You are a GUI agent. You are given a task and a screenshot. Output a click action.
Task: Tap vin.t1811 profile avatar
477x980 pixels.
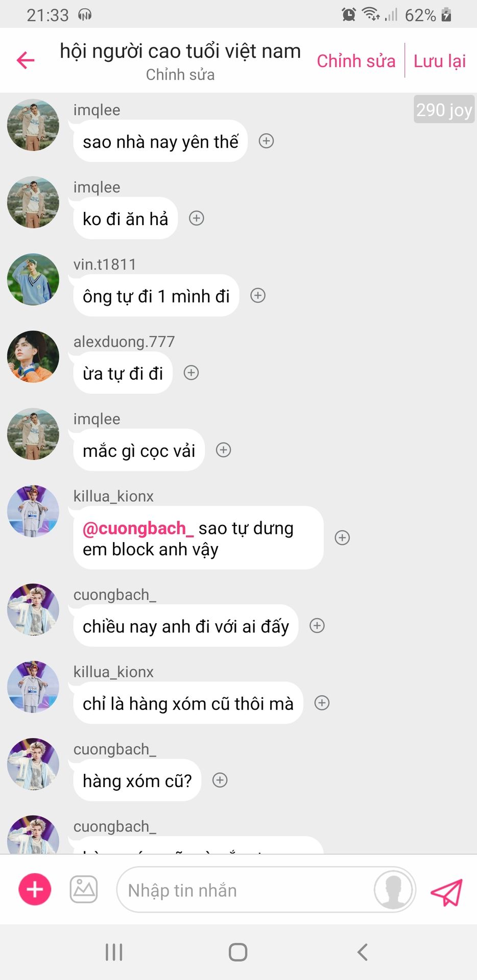point(33,279)
